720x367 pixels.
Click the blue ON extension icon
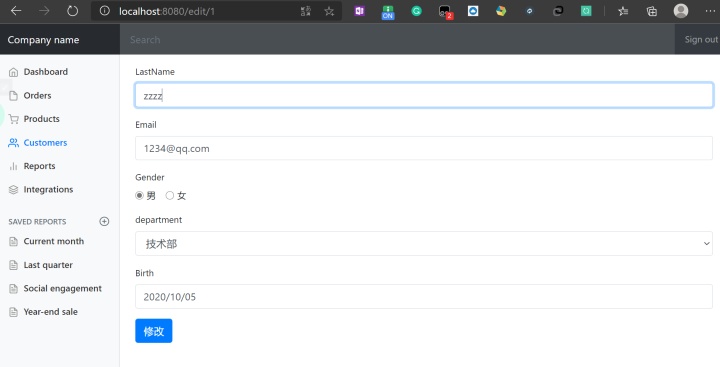pos(388,12)
